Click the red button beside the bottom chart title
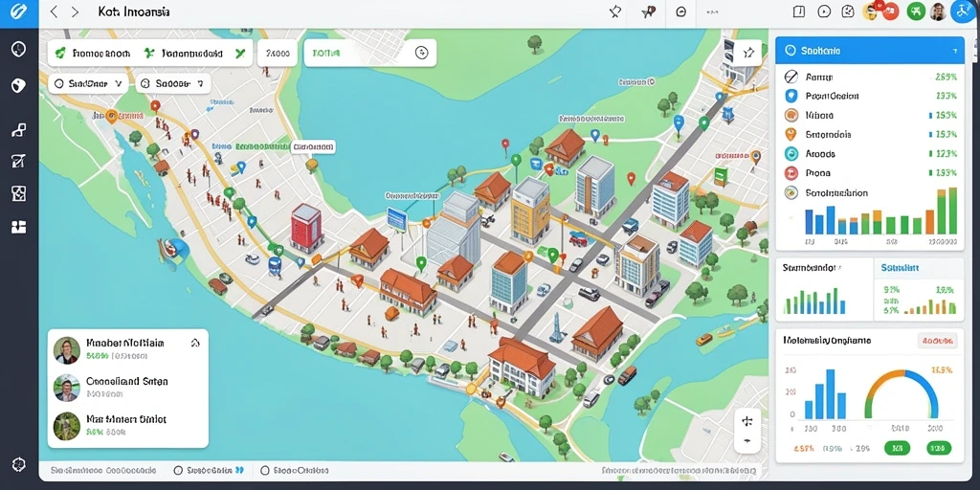Screen dimensions: 980x490 point(938,341)
